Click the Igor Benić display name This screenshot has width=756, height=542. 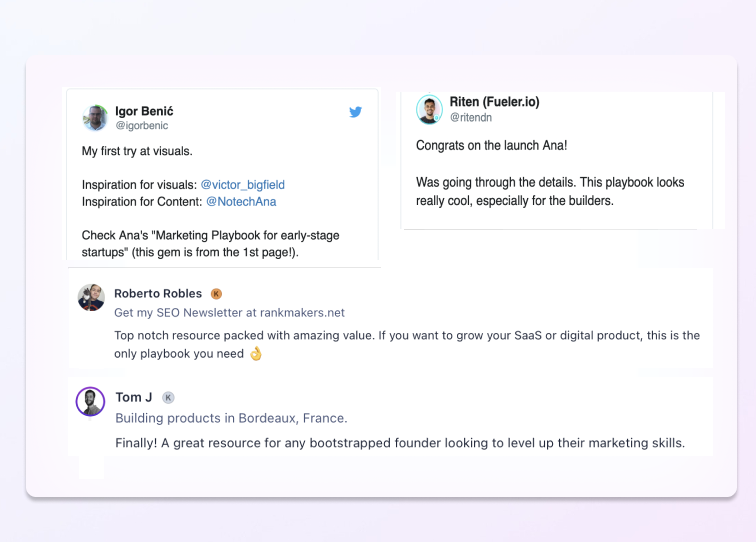(144, 111)
